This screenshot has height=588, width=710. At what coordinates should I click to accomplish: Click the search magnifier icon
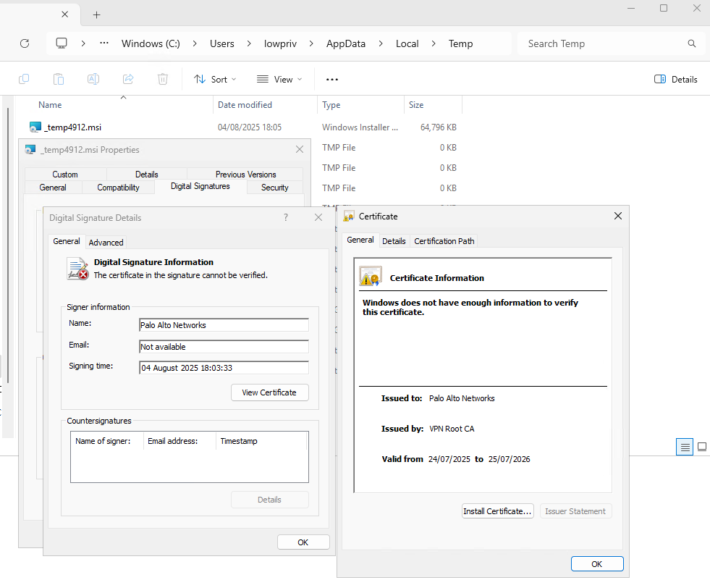click(691, 43)
